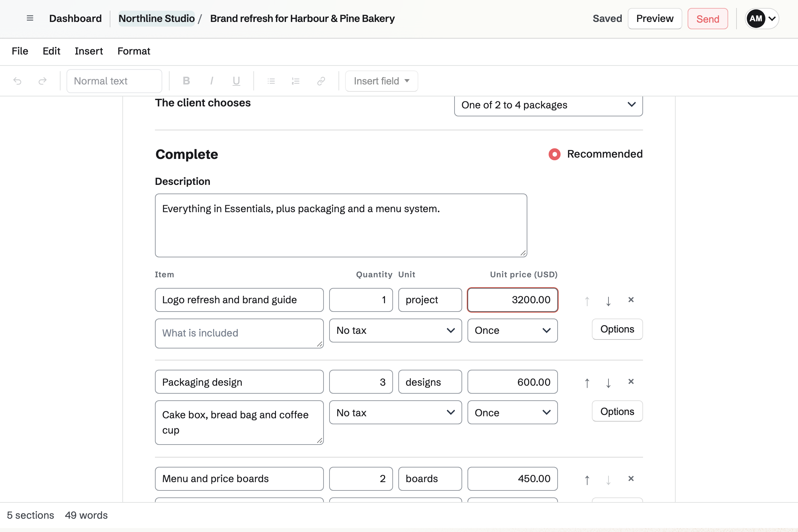Click the 'boards' unit field
This screenshot has width=798, height=532.
pyautogui.click(x=430, y=479)
